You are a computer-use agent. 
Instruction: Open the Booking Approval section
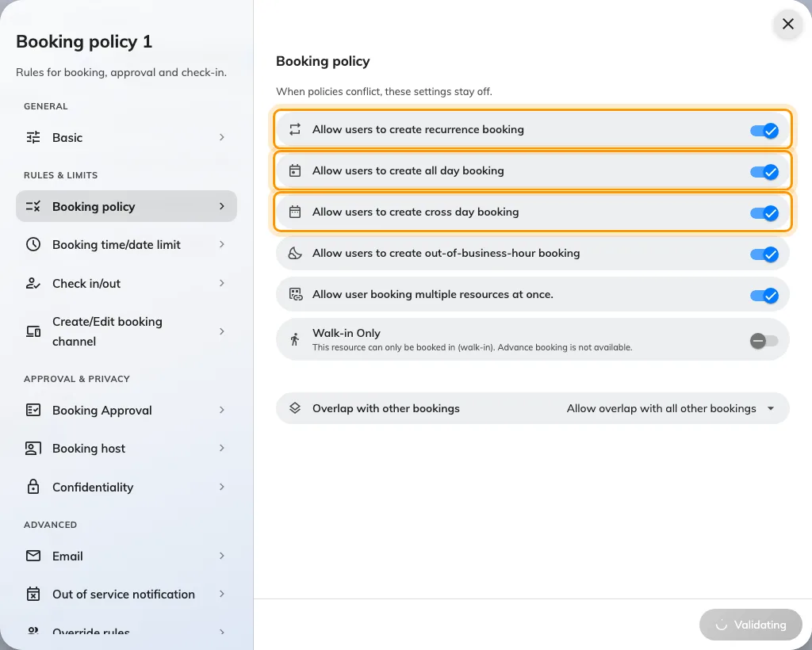(126, 410)
